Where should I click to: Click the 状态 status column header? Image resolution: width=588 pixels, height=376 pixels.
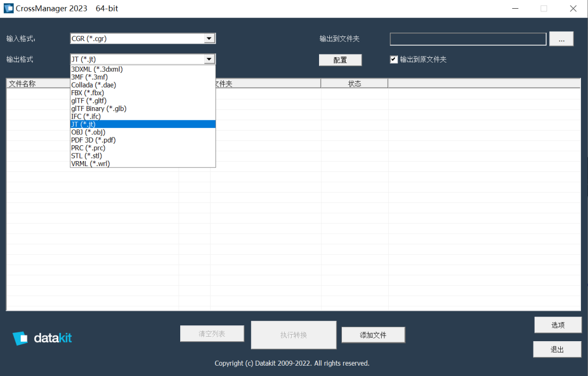point(354,84)
